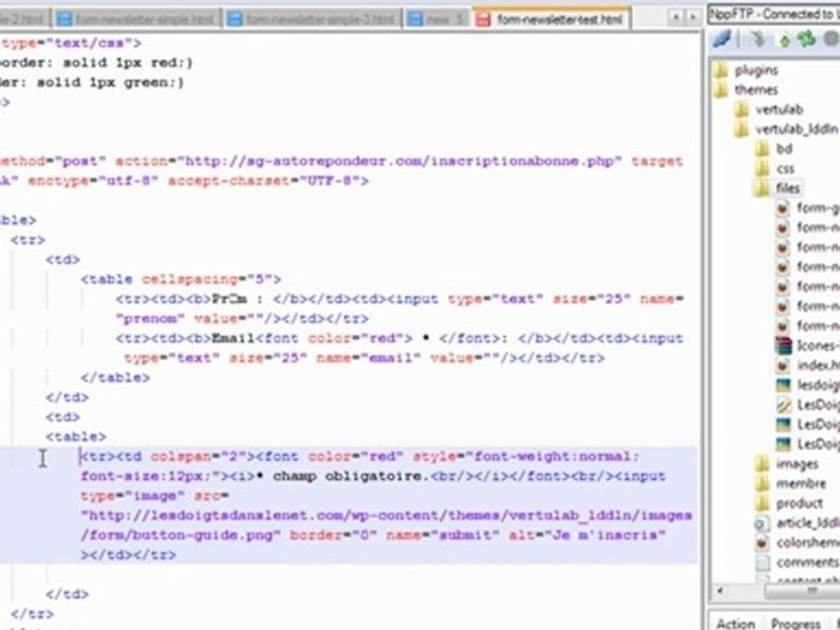The image size is (840, 630).
Task: Click the Icones- archive file icon
Action: [782, 346]
